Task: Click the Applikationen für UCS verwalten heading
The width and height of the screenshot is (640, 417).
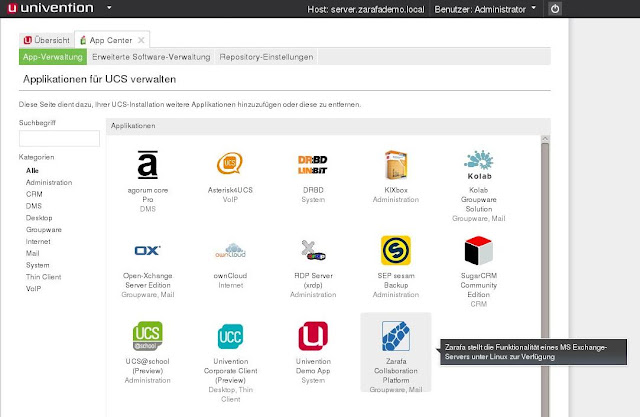Action: [x=99, y=79]
